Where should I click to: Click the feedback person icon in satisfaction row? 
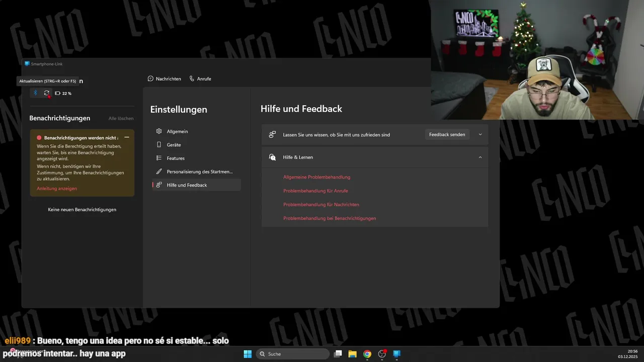pyautogui.click(x=272, y=135)
